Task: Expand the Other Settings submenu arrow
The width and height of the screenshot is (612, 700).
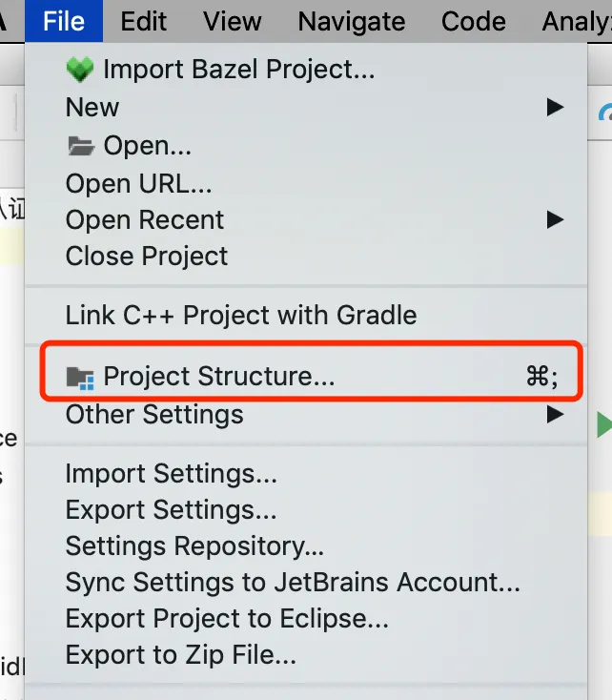Action: click(x=555, y=415)
